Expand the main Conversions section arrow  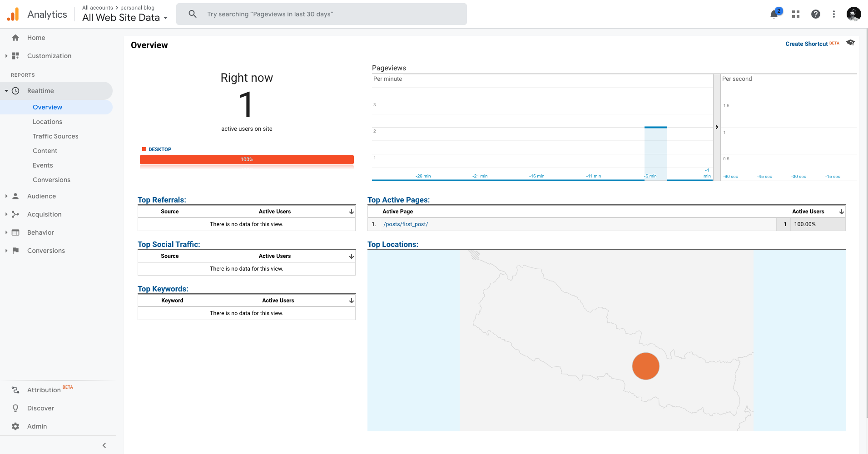6,251
